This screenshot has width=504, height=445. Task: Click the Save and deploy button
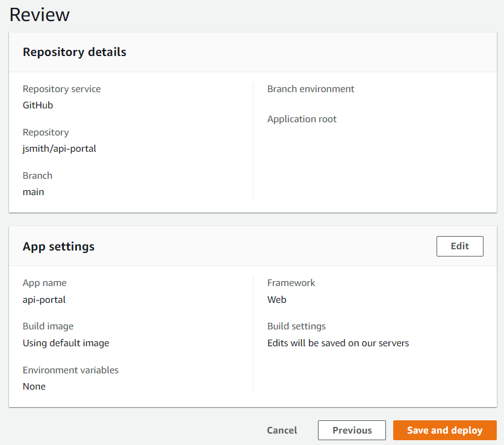coord(444,430)
